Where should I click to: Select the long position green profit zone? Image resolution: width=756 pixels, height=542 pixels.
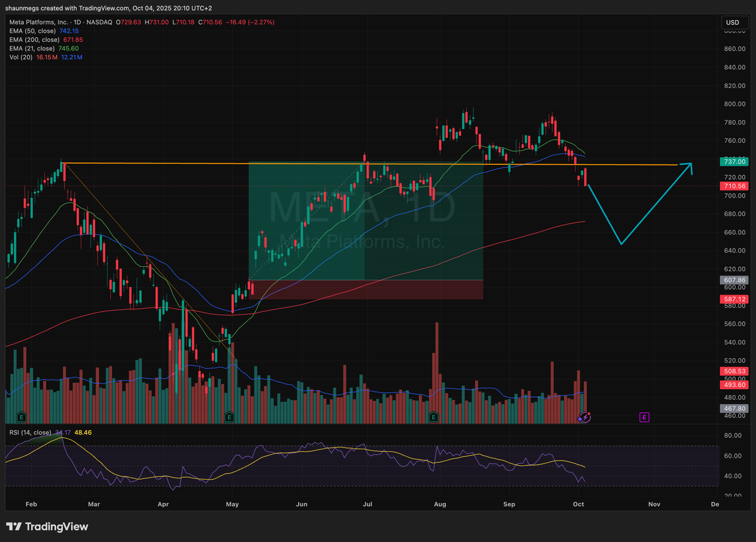coord(366,221)
